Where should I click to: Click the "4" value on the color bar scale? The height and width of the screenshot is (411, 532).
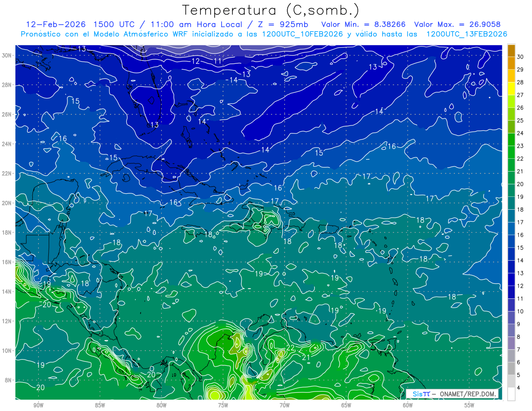(x=518, y=388)
